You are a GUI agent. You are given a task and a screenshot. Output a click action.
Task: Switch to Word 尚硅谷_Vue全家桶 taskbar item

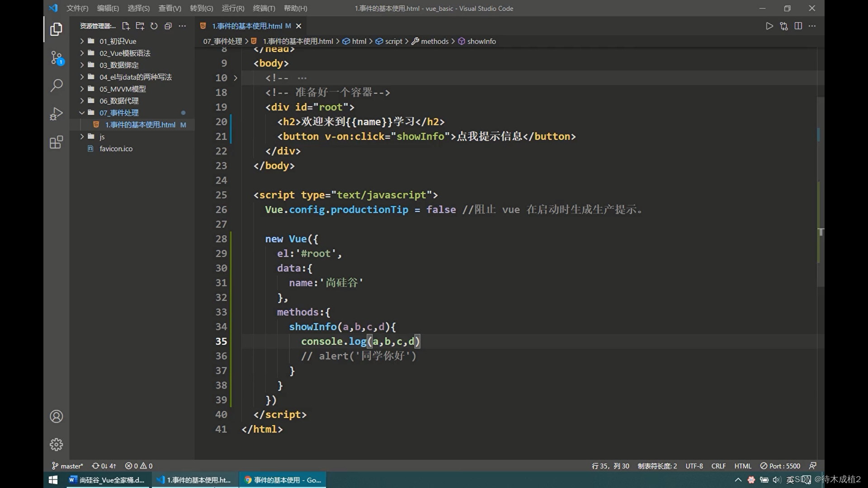tap(107, 480)
